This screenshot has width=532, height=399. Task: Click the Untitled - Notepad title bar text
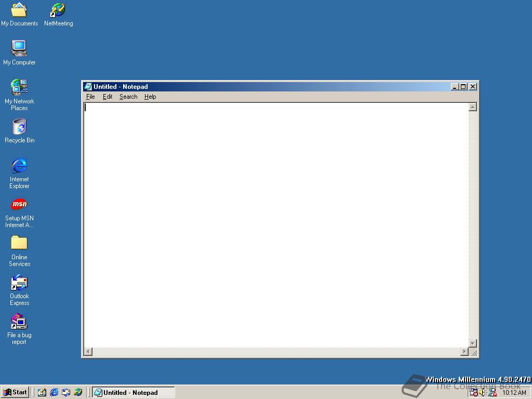pyautogui.click(x=121, y=87)
